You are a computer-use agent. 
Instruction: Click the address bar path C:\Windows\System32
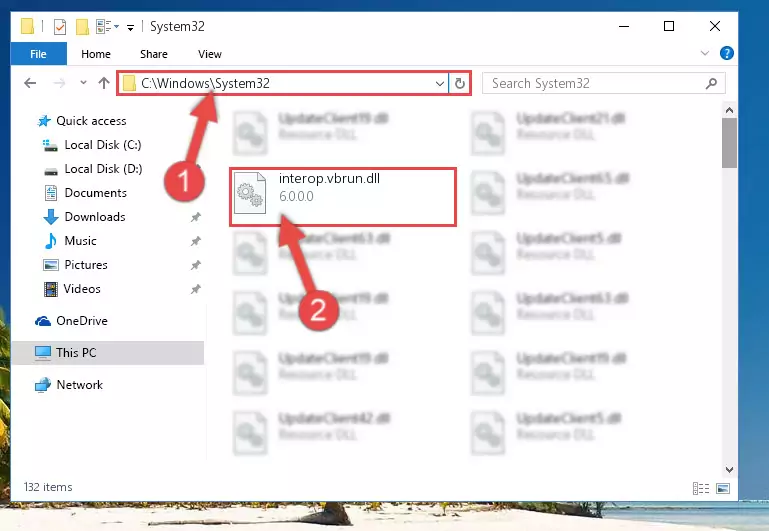(205, 83)
